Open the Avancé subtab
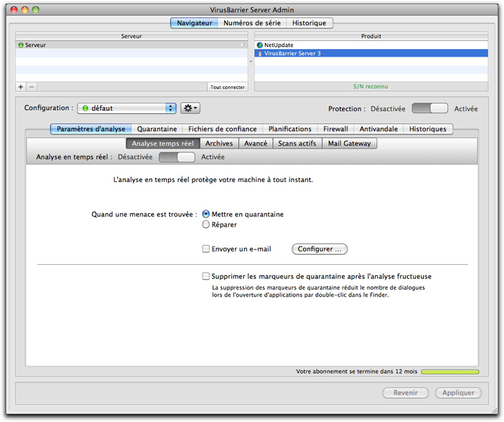The width and height of the screenshot is (504, 422). coord(256,143)
